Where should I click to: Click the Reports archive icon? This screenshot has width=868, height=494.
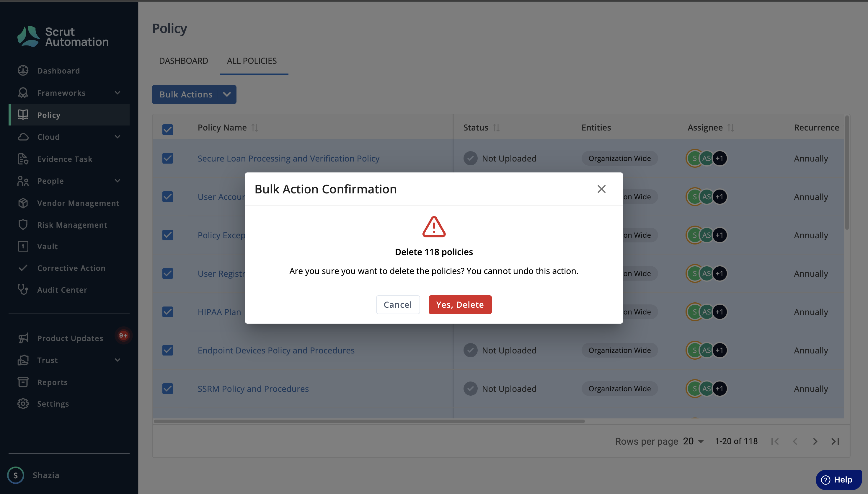tap(23, 382)
